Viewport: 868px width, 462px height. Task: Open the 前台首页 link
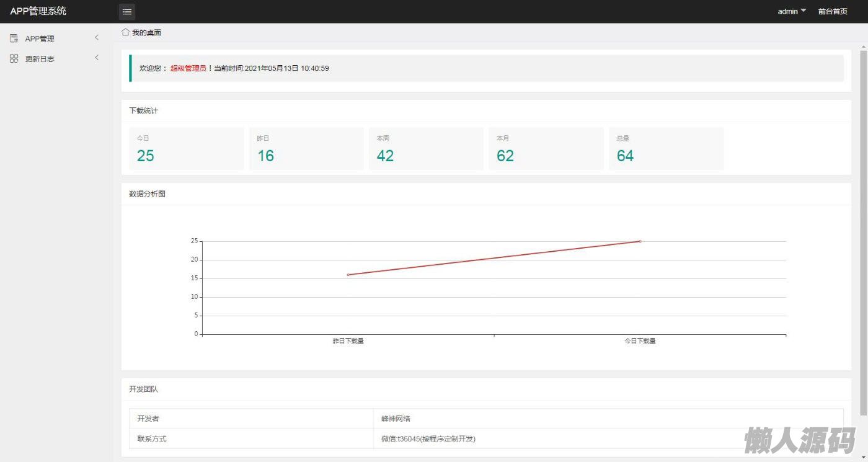pos(833,11)
